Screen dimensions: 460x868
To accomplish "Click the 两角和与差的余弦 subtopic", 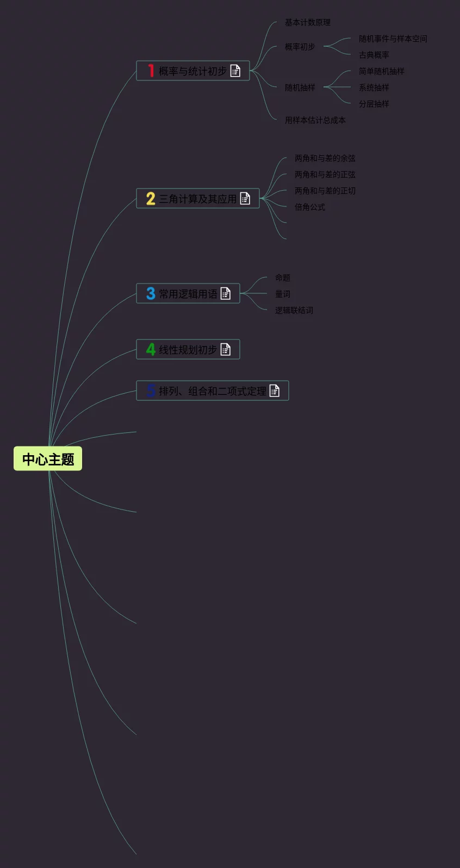I will click(325, 158).
